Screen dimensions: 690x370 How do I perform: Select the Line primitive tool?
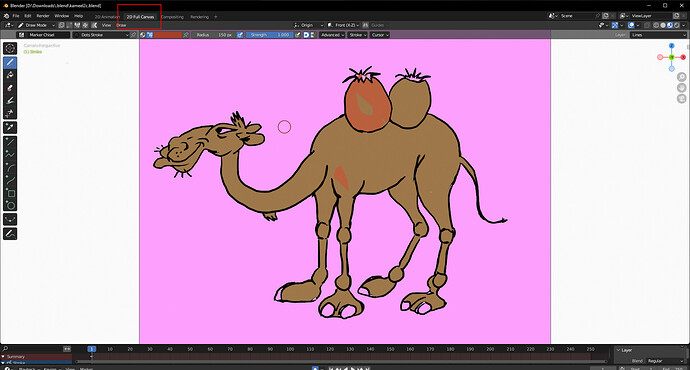(x=10, y=142)
